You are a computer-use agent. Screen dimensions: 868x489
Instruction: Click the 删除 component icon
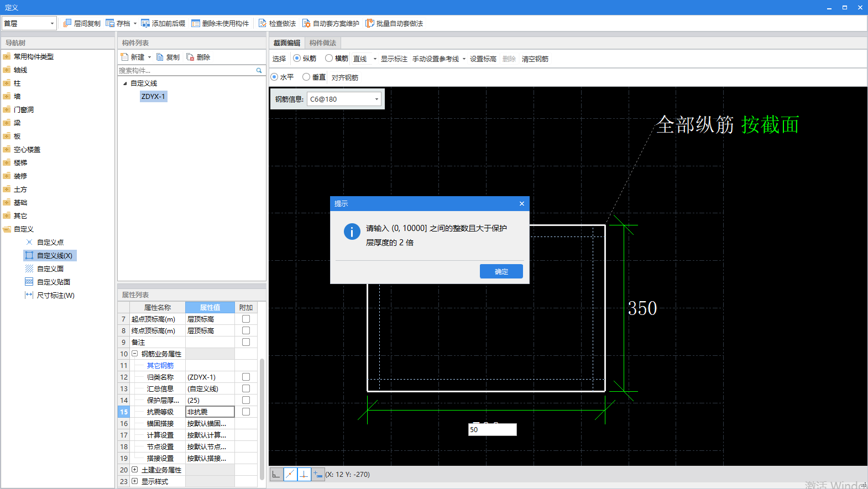(x=190, y=57)
